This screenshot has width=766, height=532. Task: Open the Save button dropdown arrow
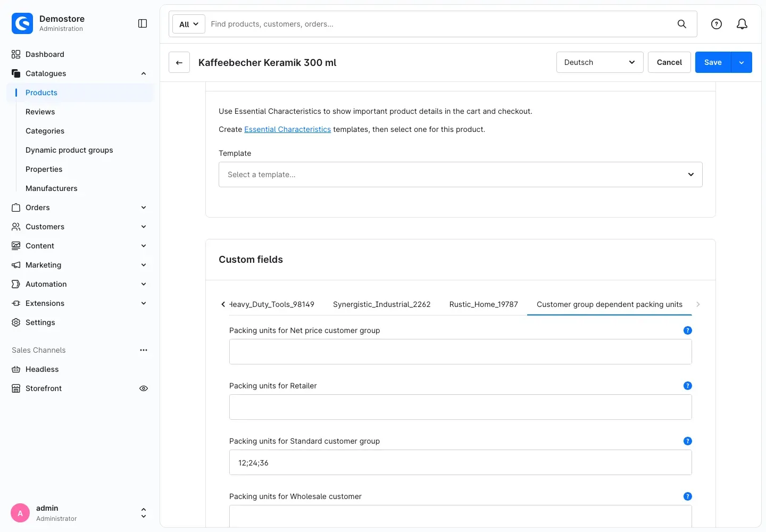(x=742, y=62)
